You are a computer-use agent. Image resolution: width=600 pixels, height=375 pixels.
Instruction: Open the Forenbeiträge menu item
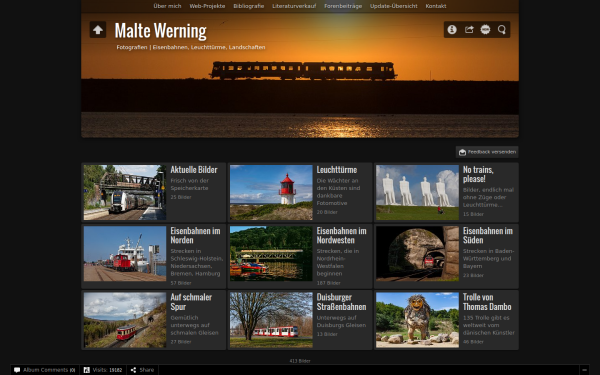click(x=343, y=6)
